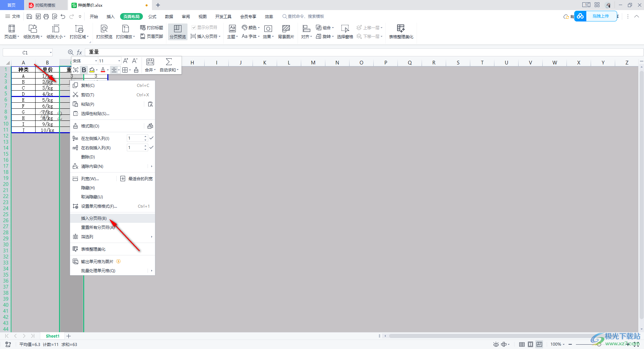This screenshot has width=644, height=349.
Task: Activate page break view status icon
Action: (539, 344)
